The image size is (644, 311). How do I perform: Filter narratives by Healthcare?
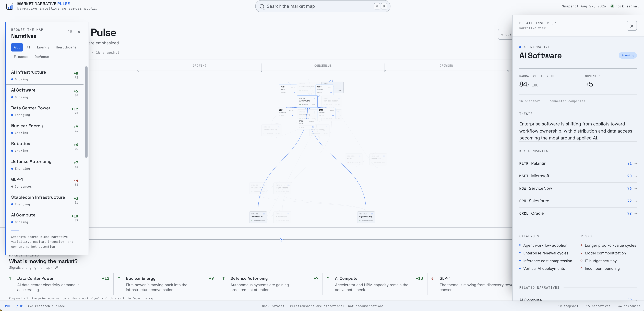(66, 47)
